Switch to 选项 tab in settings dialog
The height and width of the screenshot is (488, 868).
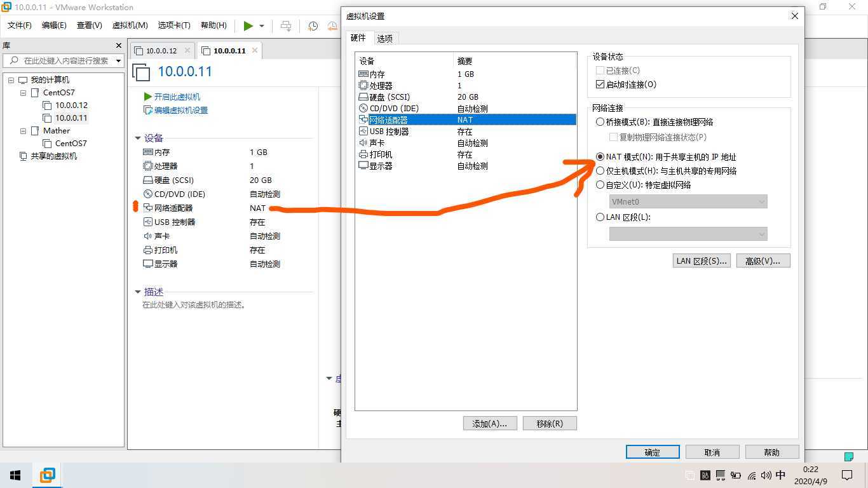(x=384, y=38)
